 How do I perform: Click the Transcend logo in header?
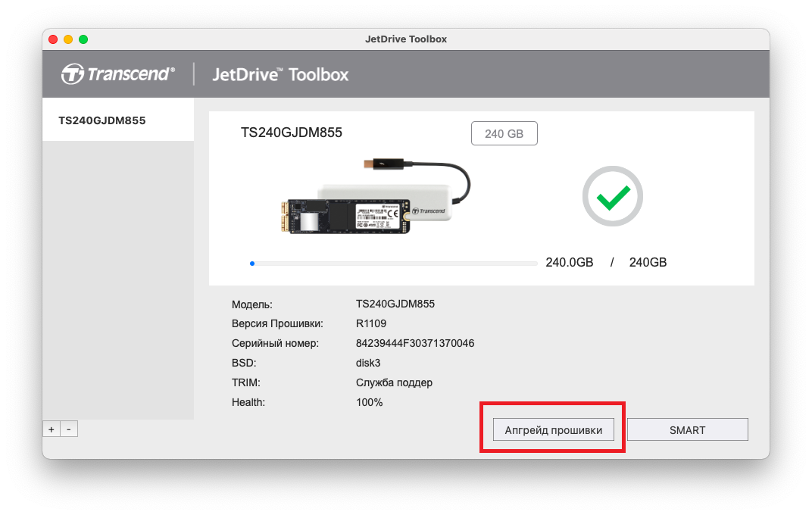[118, 74]
